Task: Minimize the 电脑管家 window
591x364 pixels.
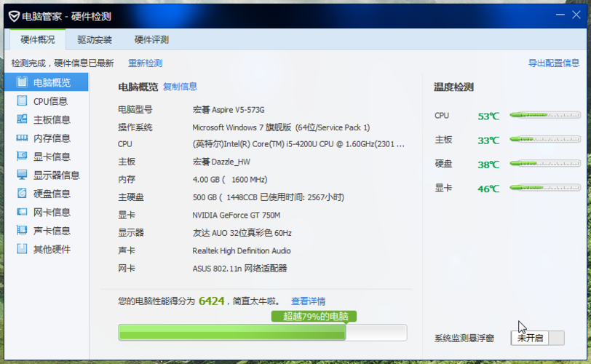Action: (x=560, y=15)
